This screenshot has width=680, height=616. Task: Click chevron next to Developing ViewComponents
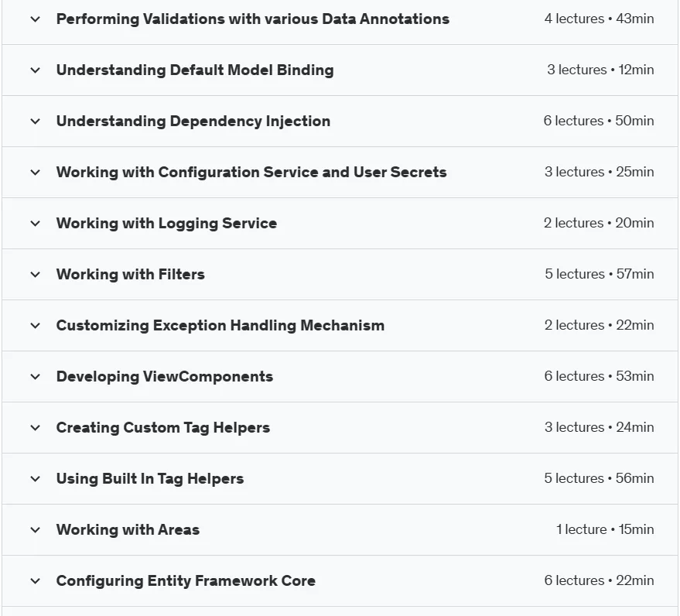click(35, 377)
